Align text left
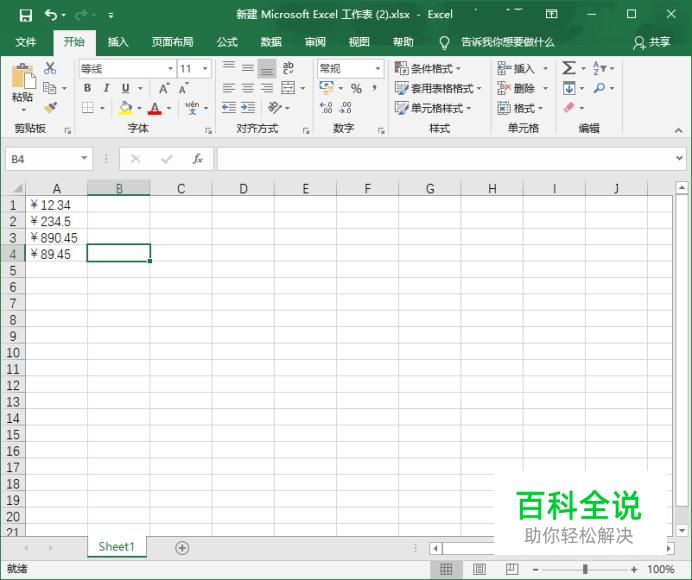 [229, 88]
